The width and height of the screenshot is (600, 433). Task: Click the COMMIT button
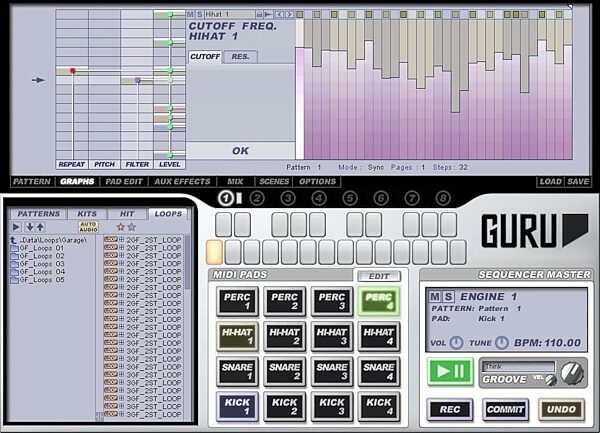(505, 410)
